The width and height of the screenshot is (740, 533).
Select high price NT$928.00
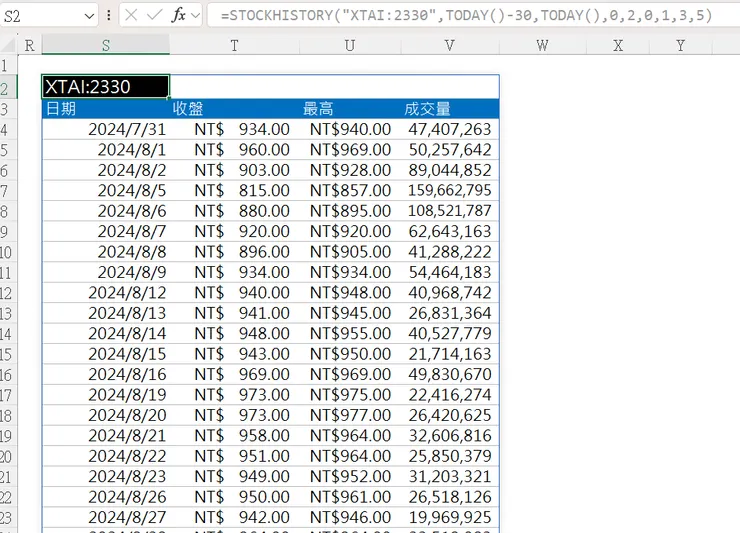click(350, 170)
